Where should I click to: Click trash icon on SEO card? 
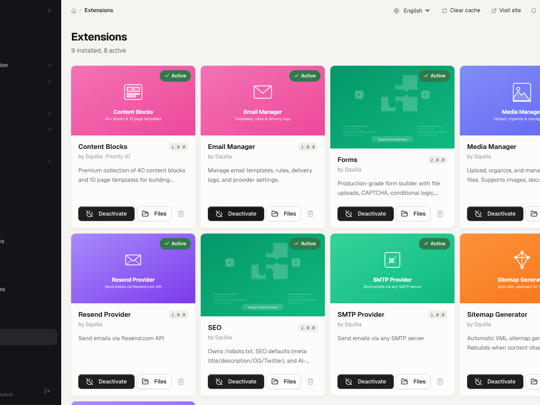[x=310, y=382]
